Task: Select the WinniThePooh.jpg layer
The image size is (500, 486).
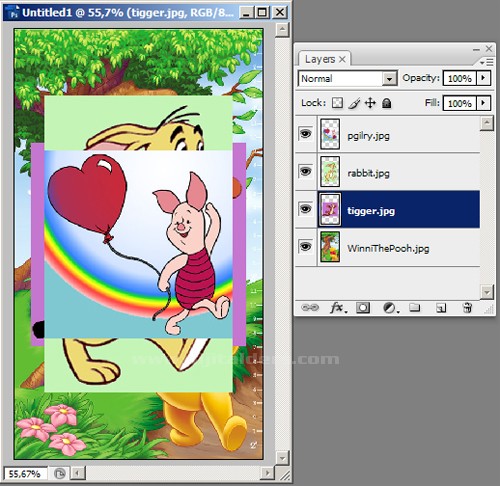Action: [x=387, y=247]
